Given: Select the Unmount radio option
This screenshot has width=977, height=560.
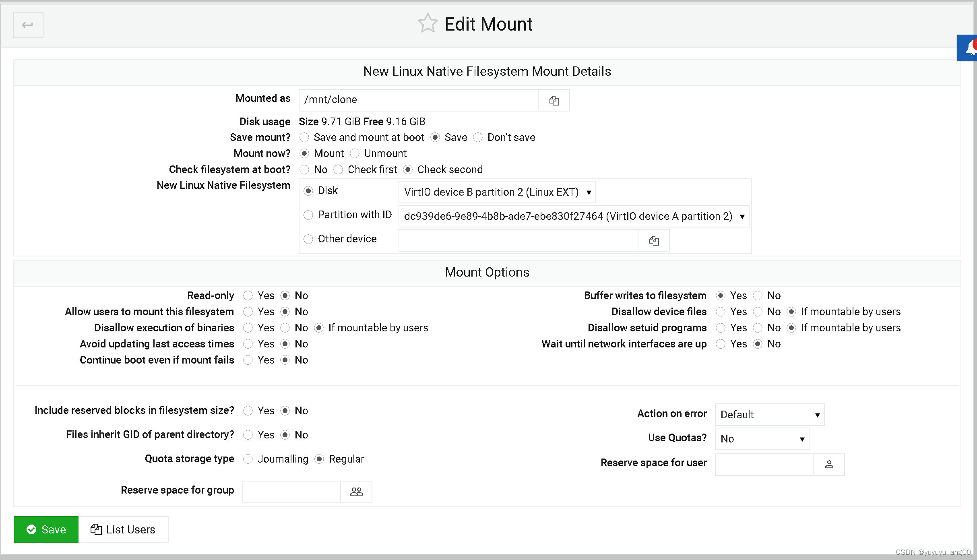Looking at the screenshot, I should pyautogui.click(x=355, y=154).
